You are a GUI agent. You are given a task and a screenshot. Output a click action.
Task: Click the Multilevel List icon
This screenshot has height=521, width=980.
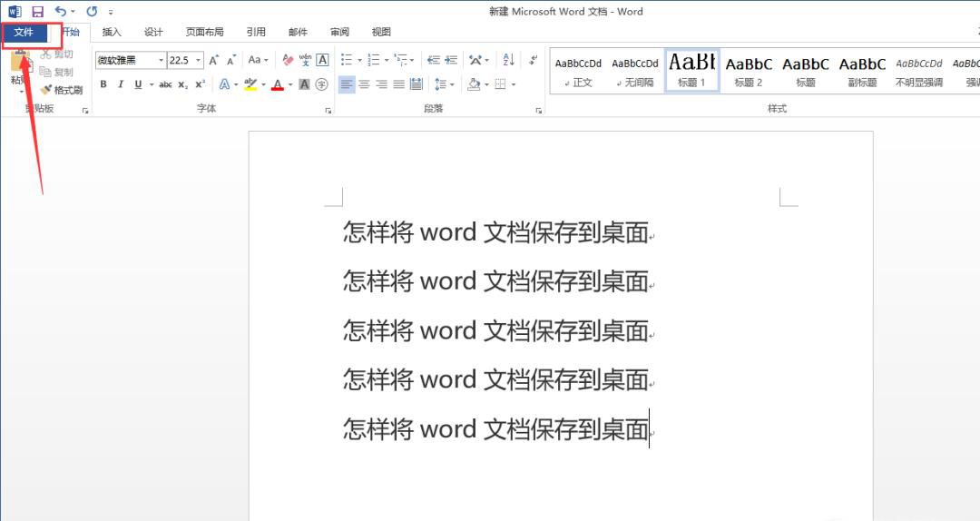[401, 60]
